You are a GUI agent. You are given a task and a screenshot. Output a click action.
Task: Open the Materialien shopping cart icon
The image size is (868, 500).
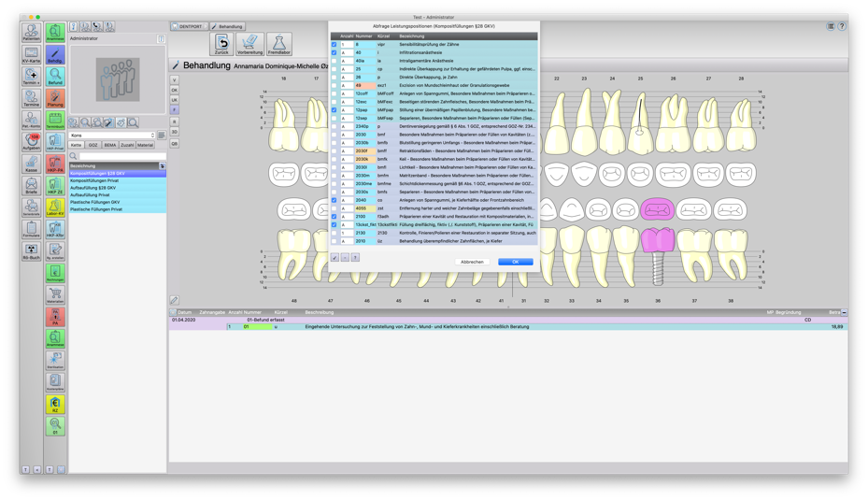55,294
